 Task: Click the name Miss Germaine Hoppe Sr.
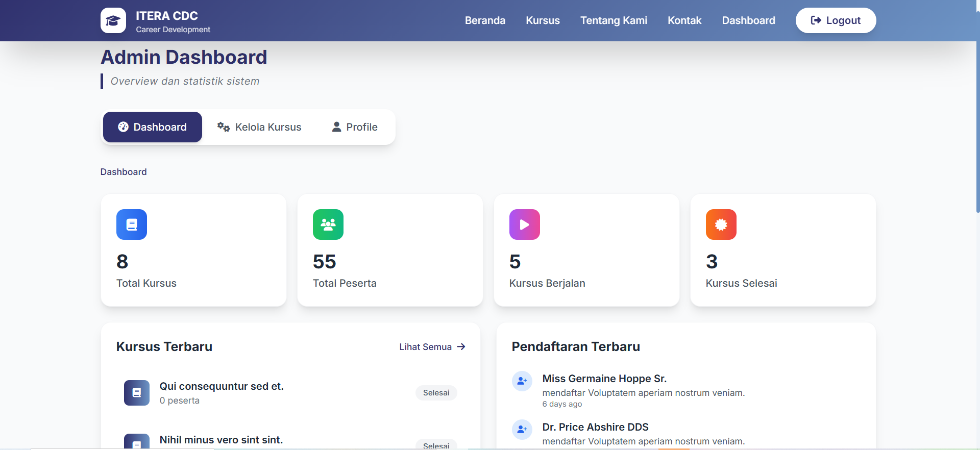pos(604,379)
